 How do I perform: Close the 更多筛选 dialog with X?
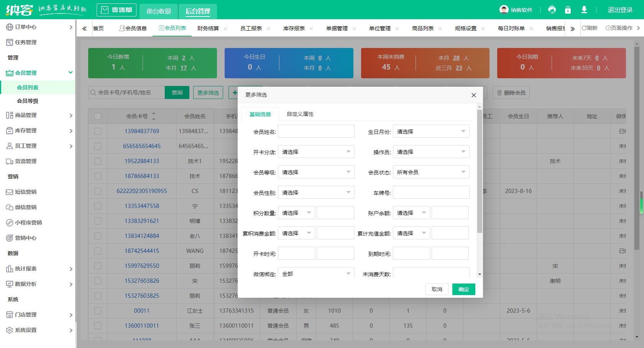[473, 95]
